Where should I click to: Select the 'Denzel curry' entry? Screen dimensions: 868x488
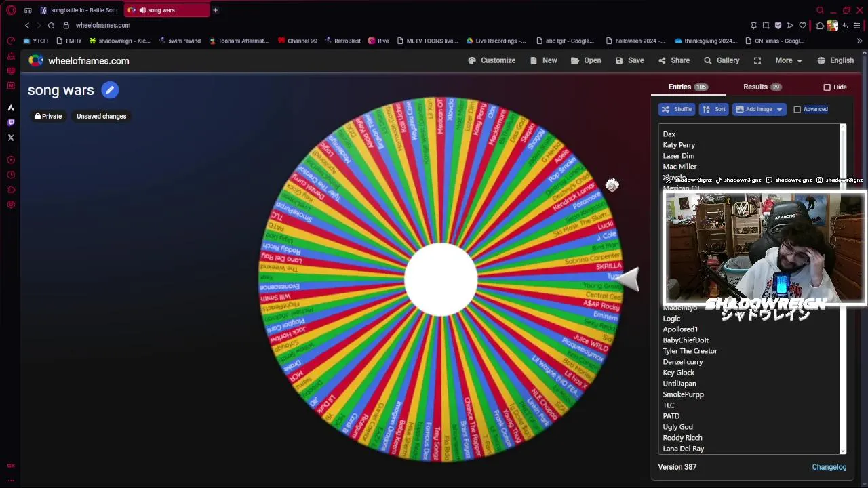(683, 362)
